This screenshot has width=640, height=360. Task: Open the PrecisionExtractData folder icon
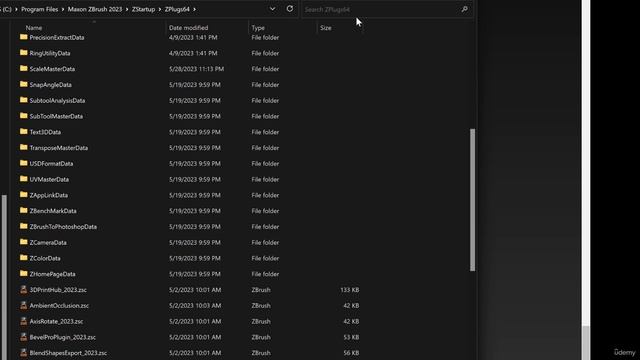pos(24,37)
